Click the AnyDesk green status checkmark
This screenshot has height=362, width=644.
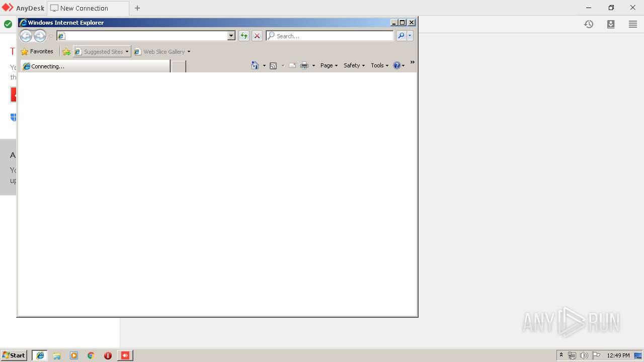(x=8, y=24)
